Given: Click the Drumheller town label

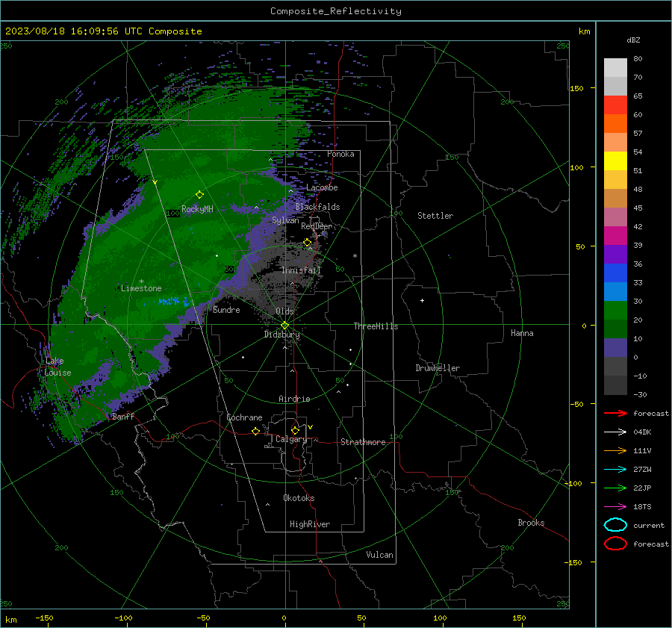Looking at the screenshot, I should click(438, 368).
